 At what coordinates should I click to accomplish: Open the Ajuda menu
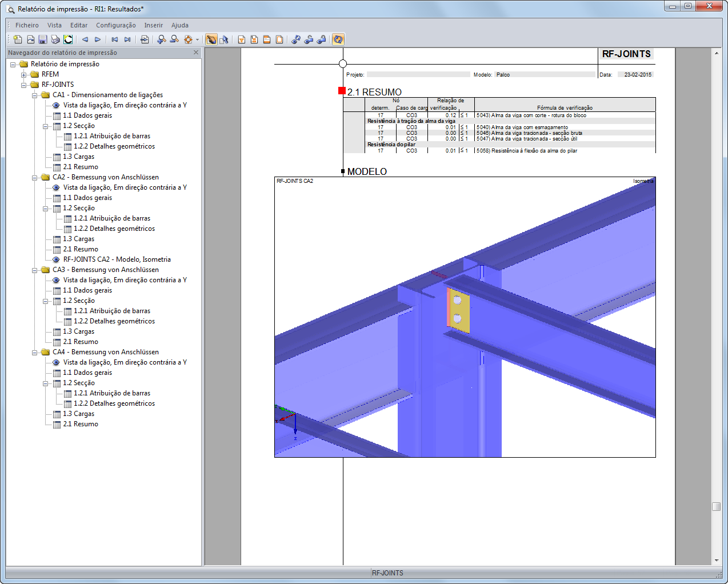tap(180, 25)
